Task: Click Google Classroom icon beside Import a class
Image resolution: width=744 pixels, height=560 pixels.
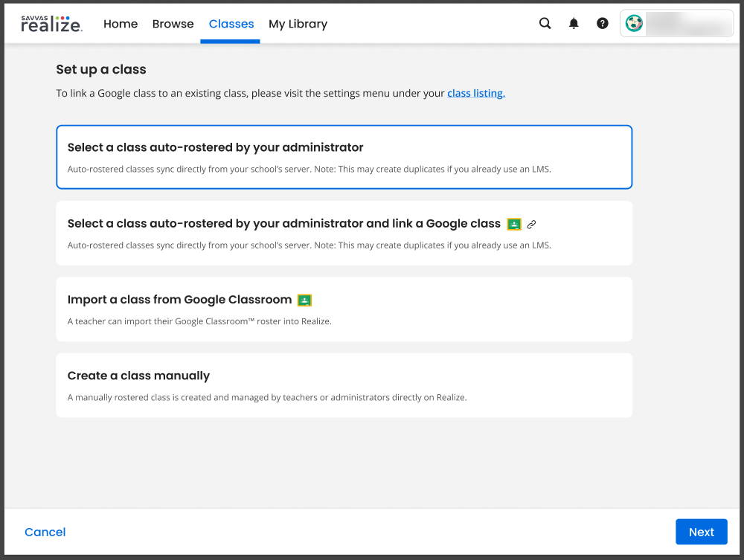Action: pos(304,300)
